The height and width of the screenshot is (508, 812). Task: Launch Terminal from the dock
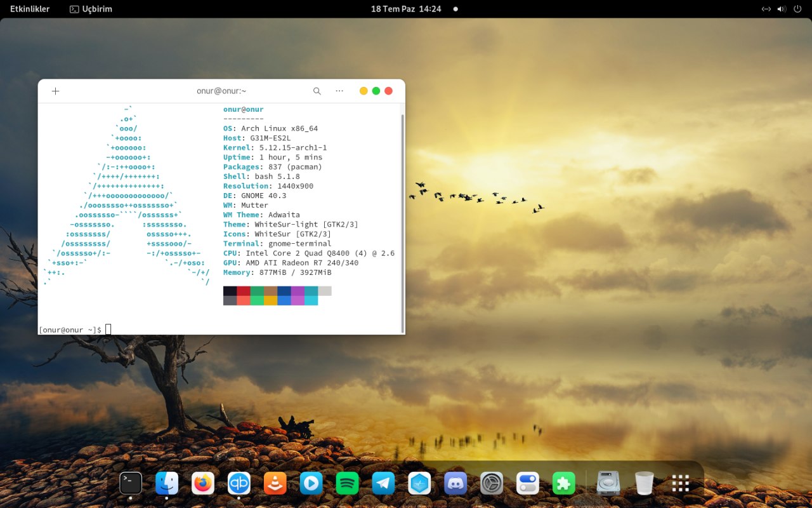pyautogui.click(x=131, y=483)
